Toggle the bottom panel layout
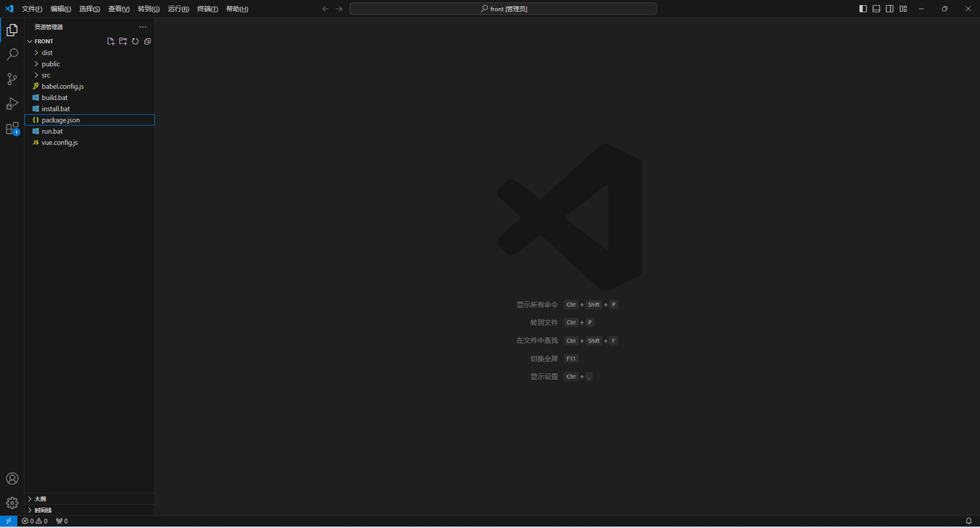Image resolution: width=980 pixels, height=528 pixels. click(x=876, y=9)
